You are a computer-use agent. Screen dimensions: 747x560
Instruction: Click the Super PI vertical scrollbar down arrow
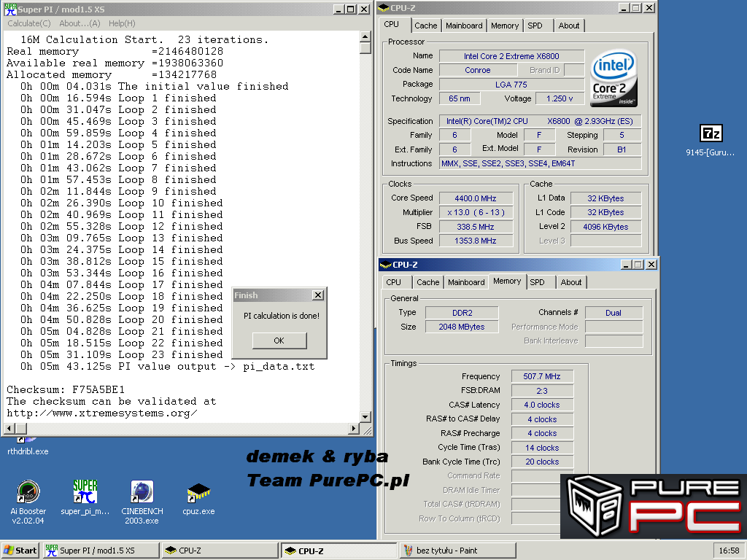(365, 417)
